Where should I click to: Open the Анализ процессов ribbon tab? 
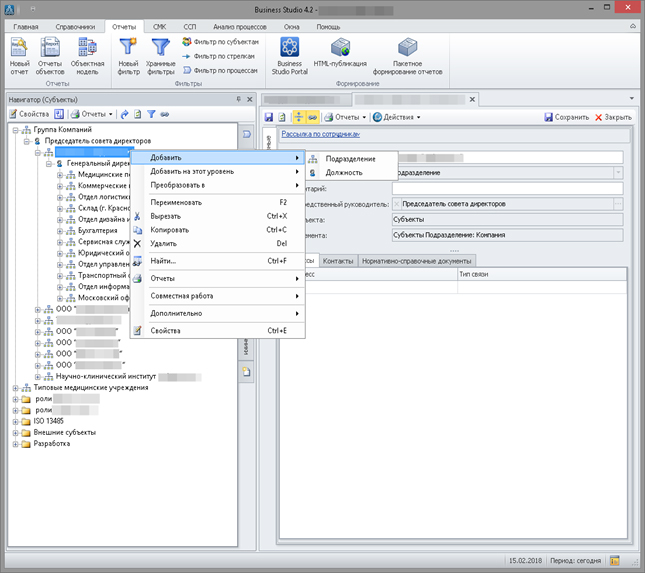tap(241, 27)
